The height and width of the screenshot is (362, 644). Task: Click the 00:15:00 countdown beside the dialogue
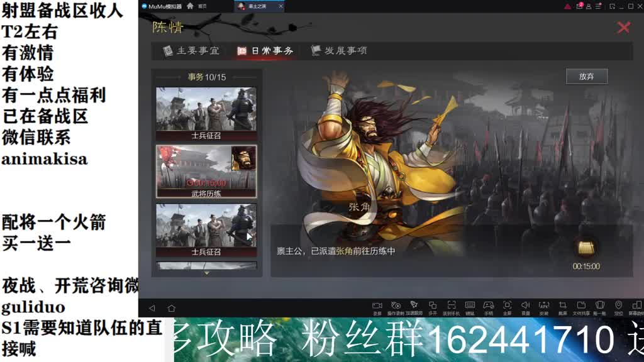586,266
